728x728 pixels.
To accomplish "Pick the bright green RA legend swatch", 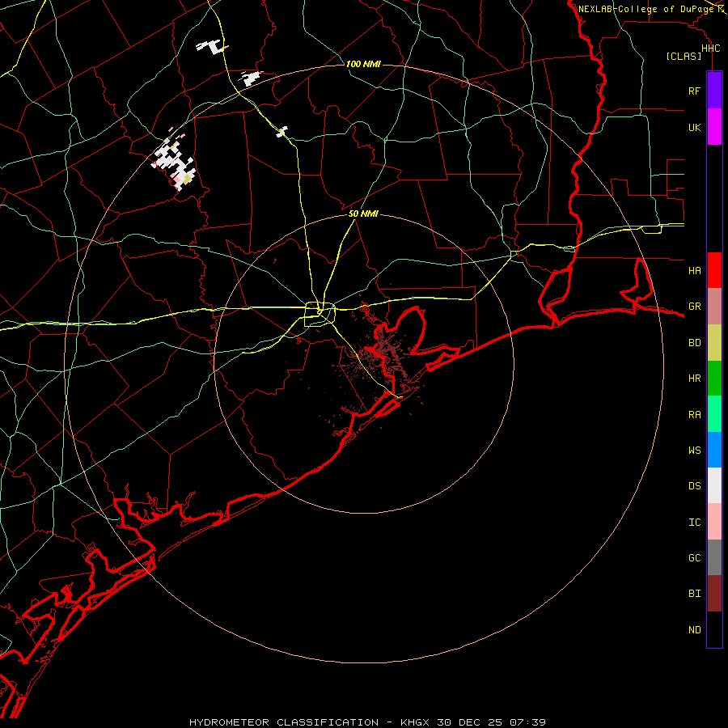I will coord(714,414).
